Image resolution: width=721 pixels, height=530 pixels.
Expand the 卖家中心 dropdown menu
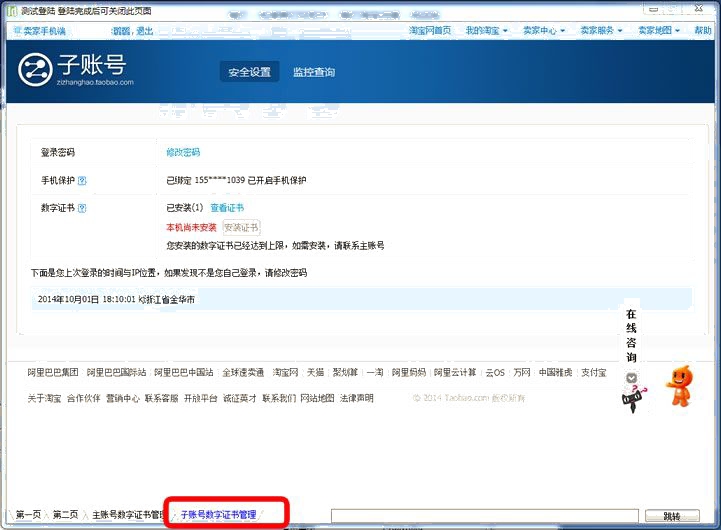tap(543, 31)
